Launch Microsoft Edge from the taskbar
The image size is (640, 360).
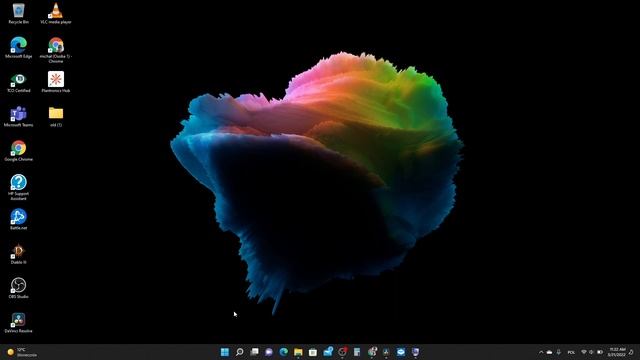point(284,352)
